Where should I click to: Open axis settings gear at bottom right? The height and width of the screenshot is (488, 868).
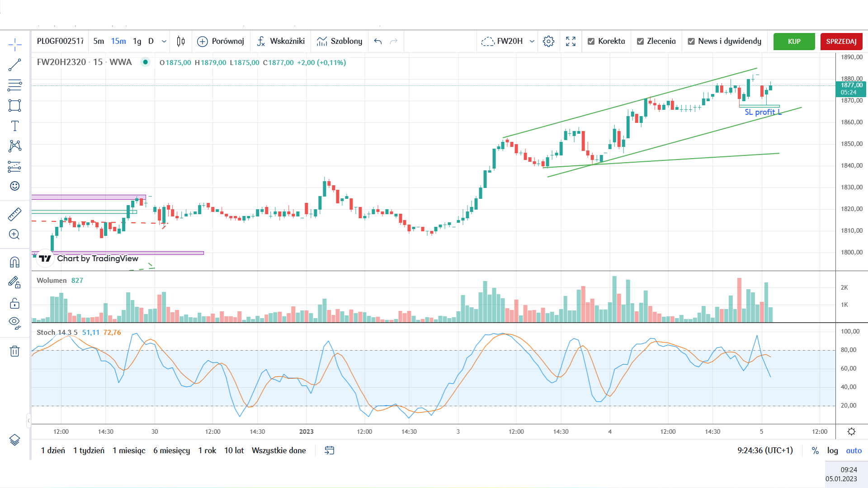click(851, 432)
